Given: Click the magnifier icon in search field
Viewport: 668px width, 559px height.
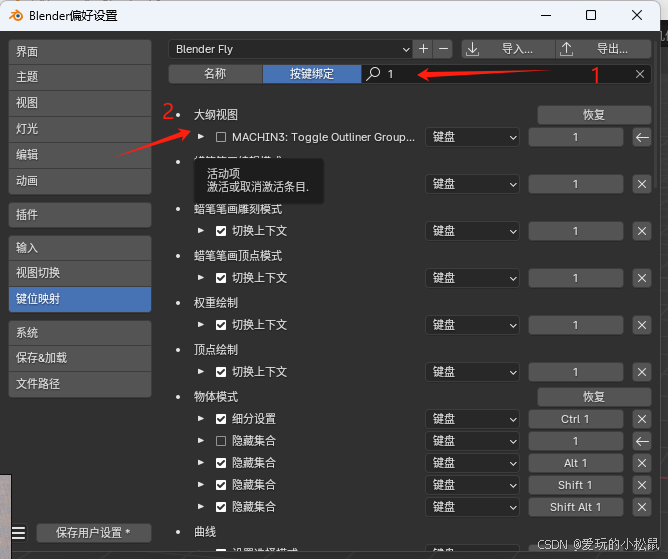Looking at the screenshot, I should click(x=373, y=74).
